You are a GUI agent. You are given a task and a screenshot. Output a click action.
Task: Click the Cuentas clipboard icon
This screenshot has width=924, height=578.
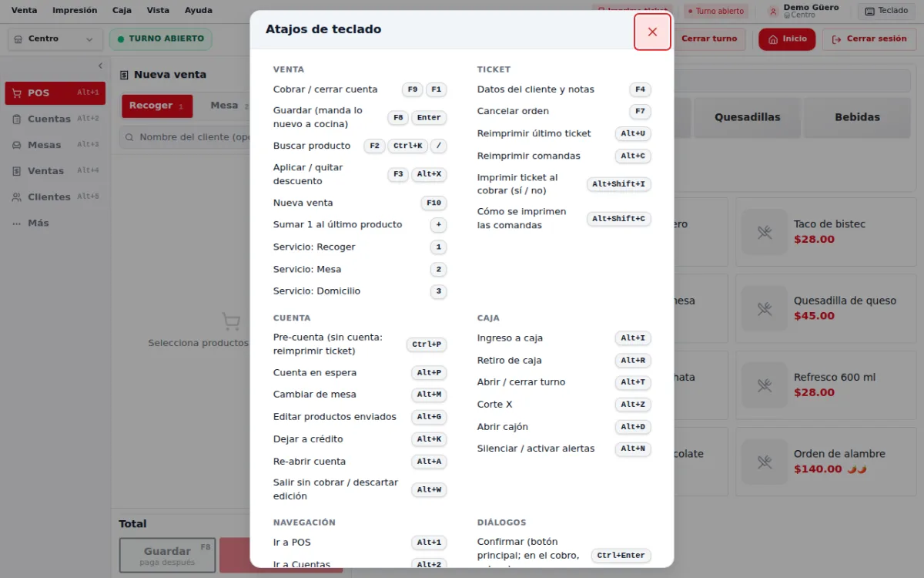tap(16, 119)
